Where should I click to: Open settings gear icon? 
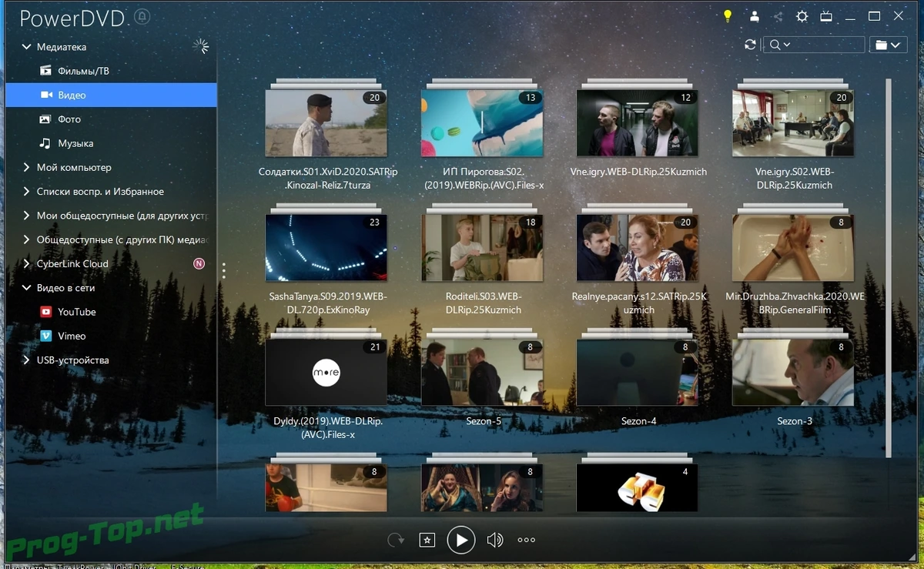pyautogui.click(x=802, y=16)
